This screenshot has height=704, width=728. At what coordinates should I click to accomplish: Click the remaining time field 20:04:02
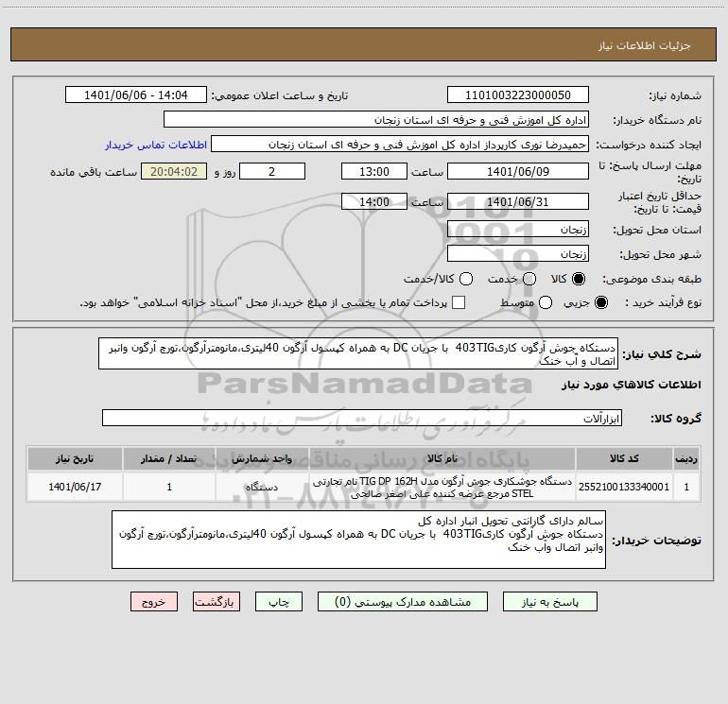(174, 171)
